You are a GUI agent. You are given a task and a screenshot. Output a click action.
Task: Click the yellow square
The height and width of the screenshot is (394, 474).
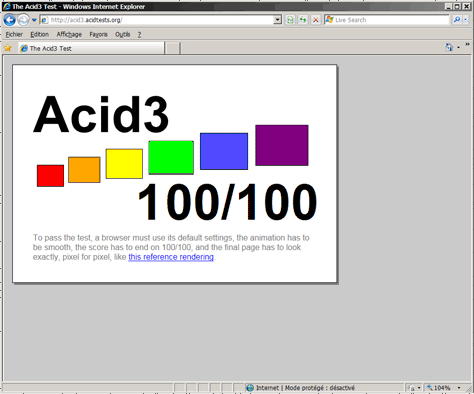click(124, 164)
